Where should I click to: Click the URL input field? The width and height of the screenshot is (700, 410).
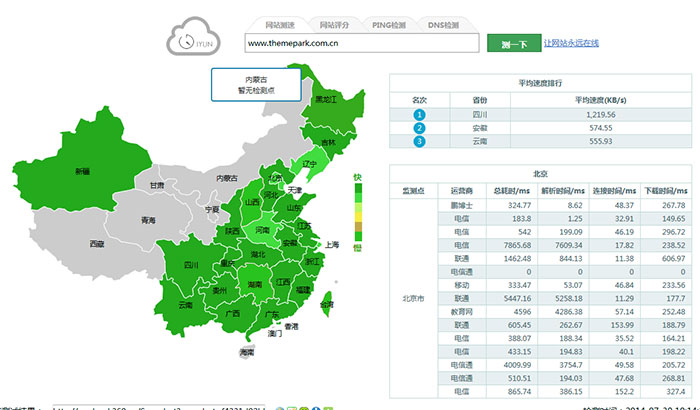click(x=362, y=44)
